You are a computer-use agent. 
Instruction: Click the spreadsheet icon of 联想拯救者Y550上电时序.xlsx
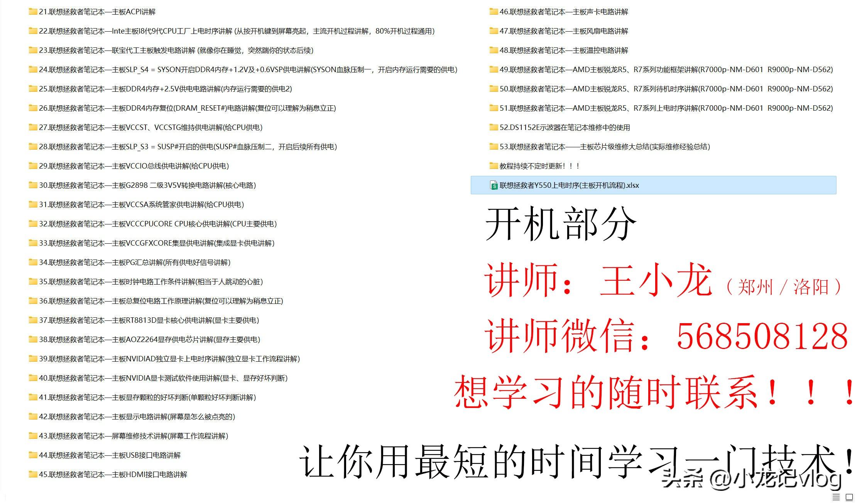(x=494, y=185)
